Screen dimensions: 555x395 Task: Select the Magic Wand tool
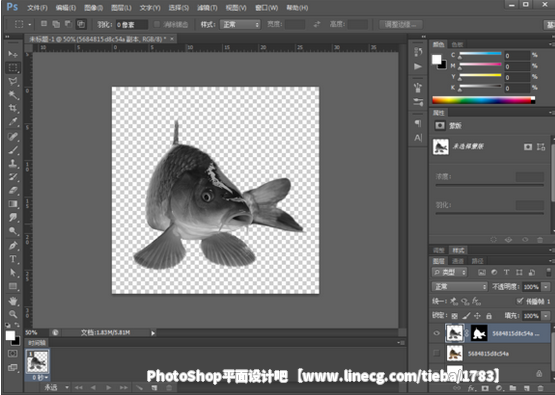coord(13,95)
